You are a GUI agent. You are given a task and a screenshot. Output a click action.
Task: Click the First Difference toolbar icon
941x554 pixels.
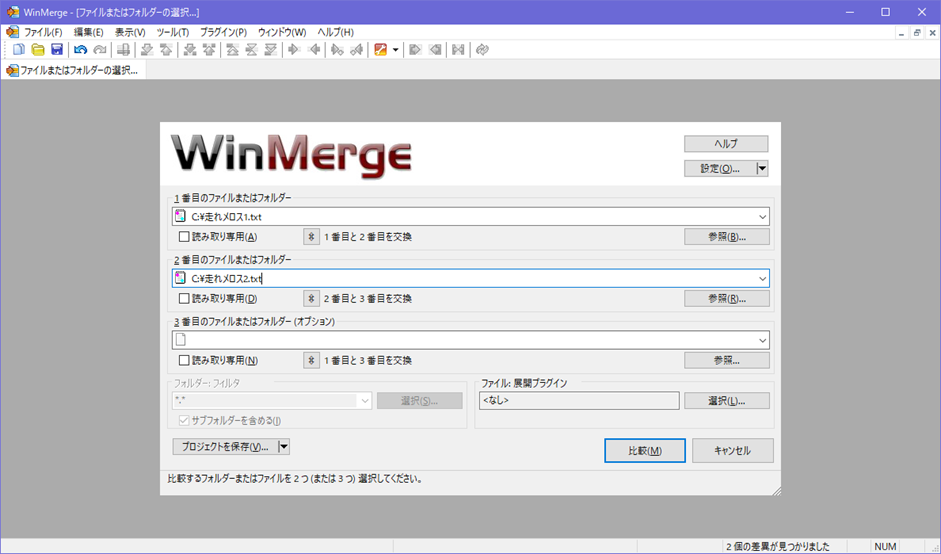(232, 50)
